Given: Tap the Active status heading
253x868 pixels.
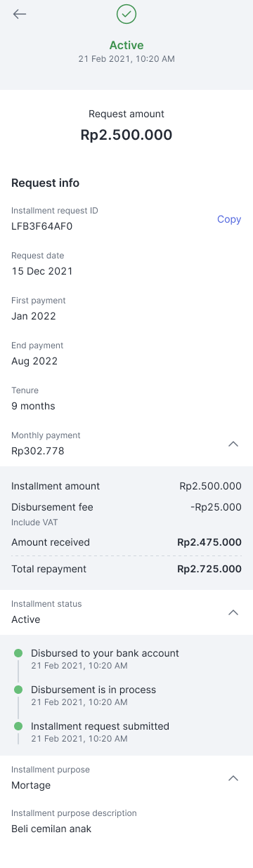Looking at the screenshot, I should coord(126,46).
